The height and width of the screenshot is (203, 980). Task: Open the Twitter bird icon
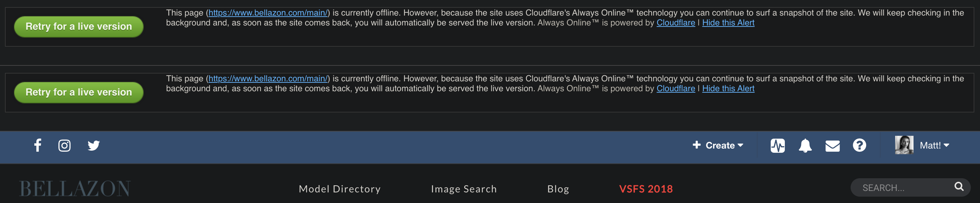(x=94, y=145)
